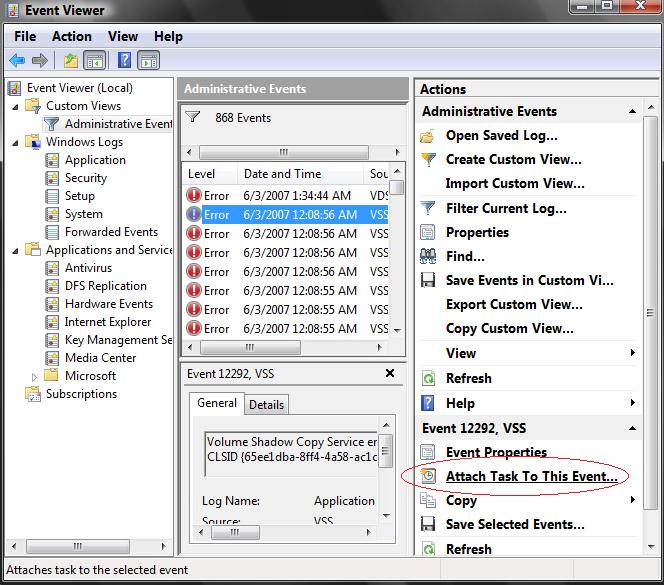
Task: Click the Up one level folder icon
Action: click(71, 60)
